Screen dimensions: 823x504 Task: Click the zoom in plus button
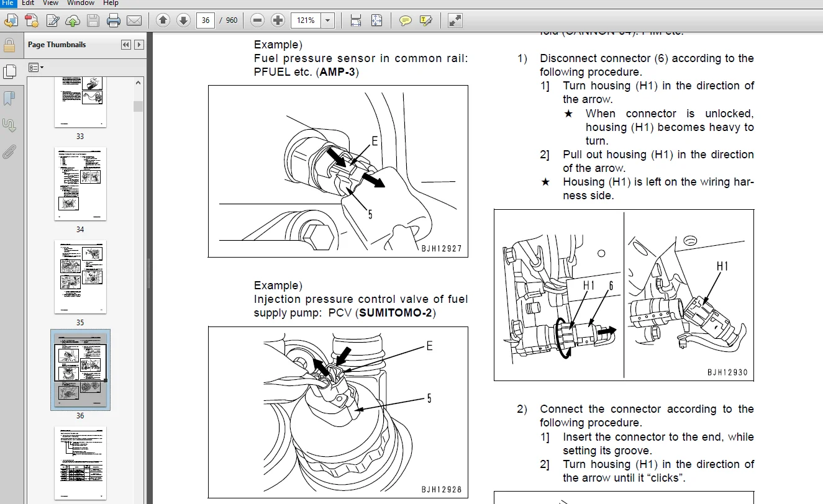point(278,20)
